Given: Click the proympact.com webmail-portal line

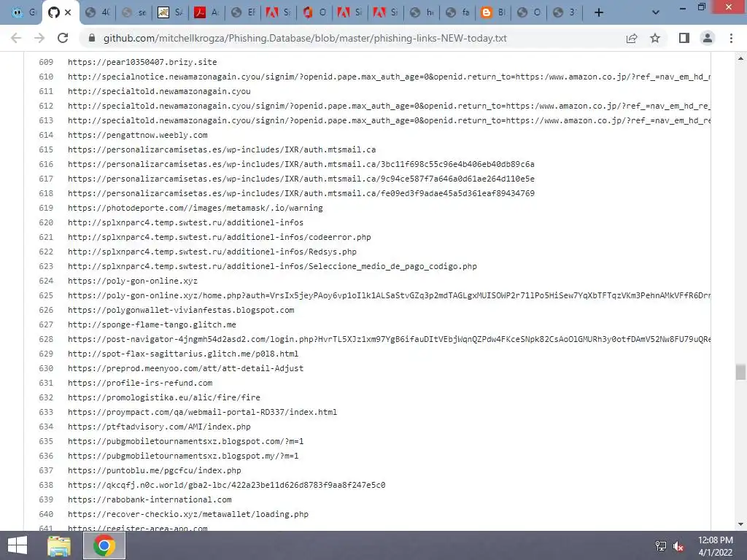Looking at the screenshot, I should point(203,412).
